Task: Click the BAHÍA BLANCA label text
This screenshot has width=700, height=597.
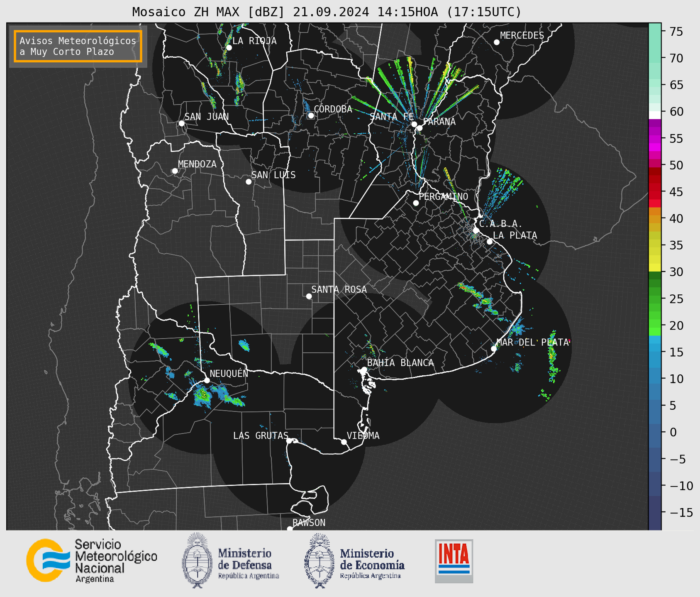Action: (x=400, y=363)
